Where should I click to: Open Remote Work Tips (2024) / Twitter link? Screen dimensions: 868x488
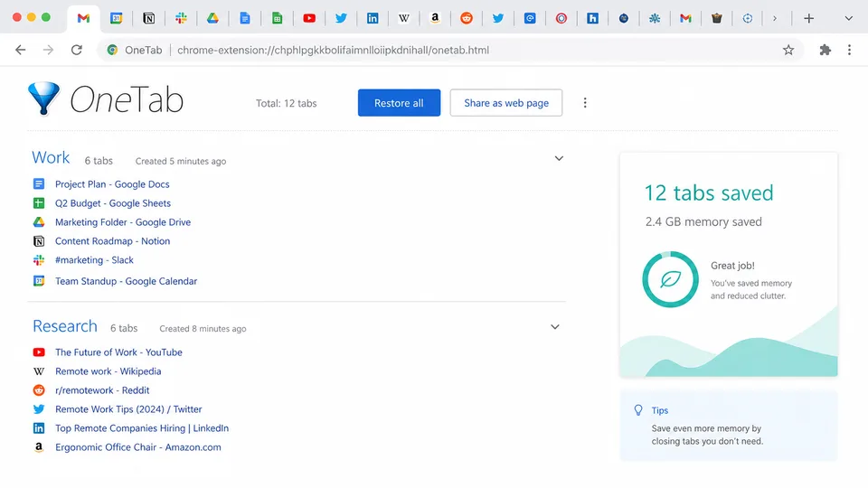(128, 409)
